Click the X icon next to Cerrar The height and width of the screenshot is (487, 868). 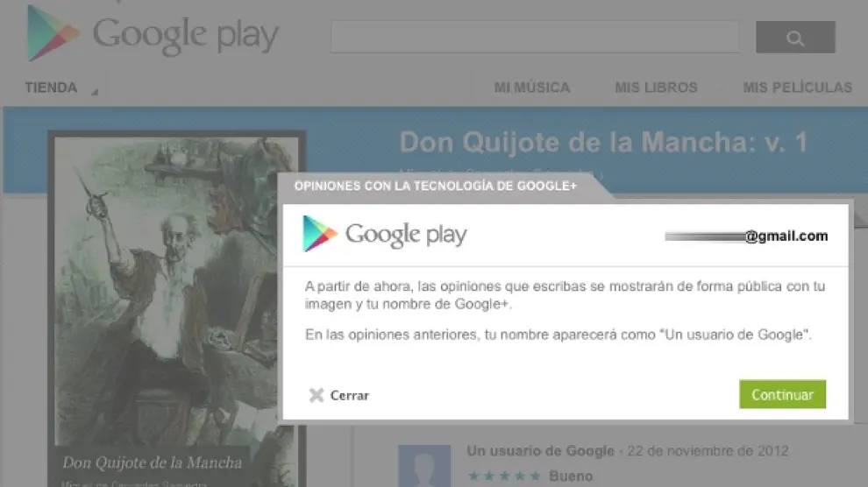click(x=317, y=395)
